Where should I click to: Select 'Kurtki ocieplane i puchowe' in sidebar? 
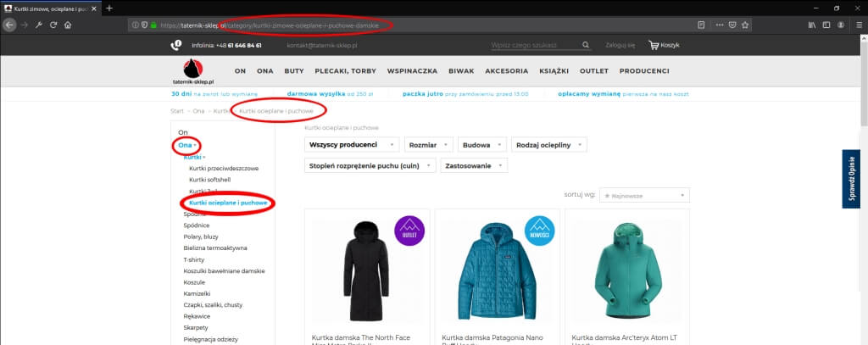point(228,203)
